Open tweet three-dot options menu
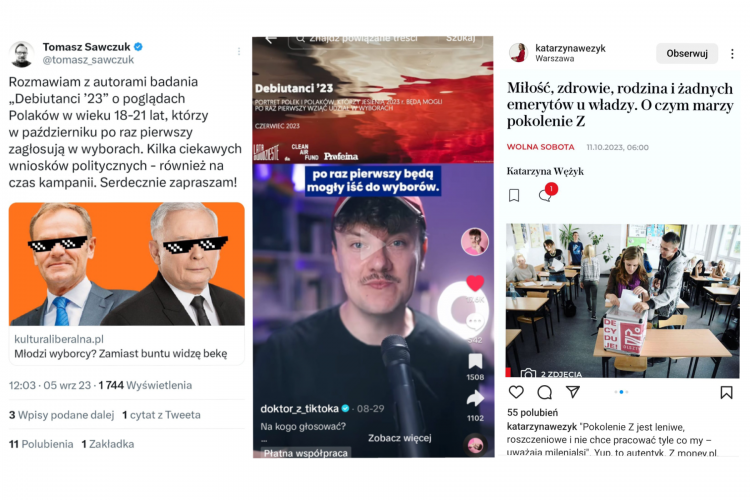The height and width of the screenshot is (500, 750). pos(239,51)
